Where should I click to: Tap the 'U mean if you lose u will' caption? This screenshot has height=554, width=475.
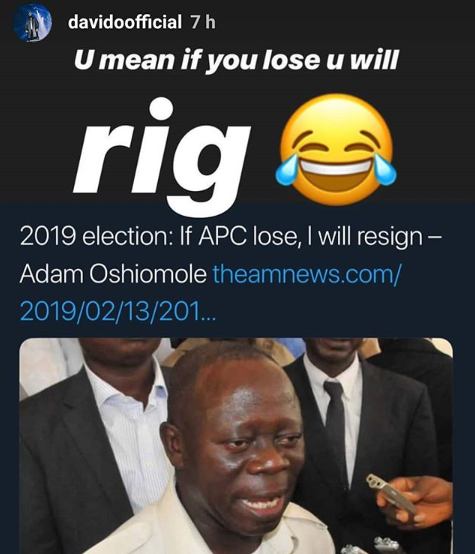pos(236,61)
